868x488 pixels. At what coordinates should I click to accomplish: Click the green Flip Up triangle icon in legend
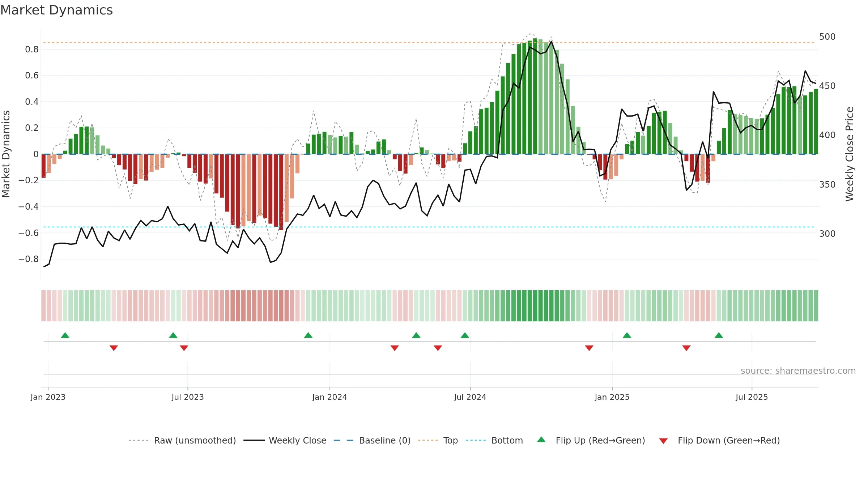541,440
